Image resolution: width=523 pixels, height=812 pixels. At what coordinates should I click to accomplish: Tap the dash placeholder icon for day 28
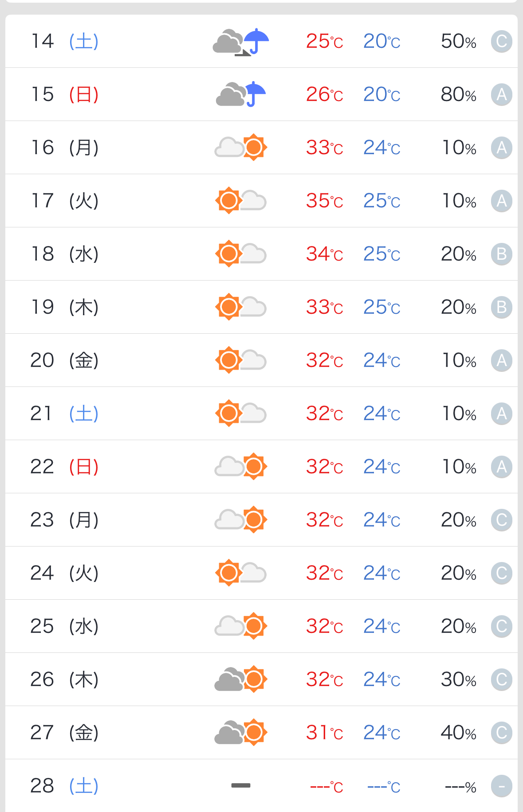pyautogui.click(x=241, y=785)
